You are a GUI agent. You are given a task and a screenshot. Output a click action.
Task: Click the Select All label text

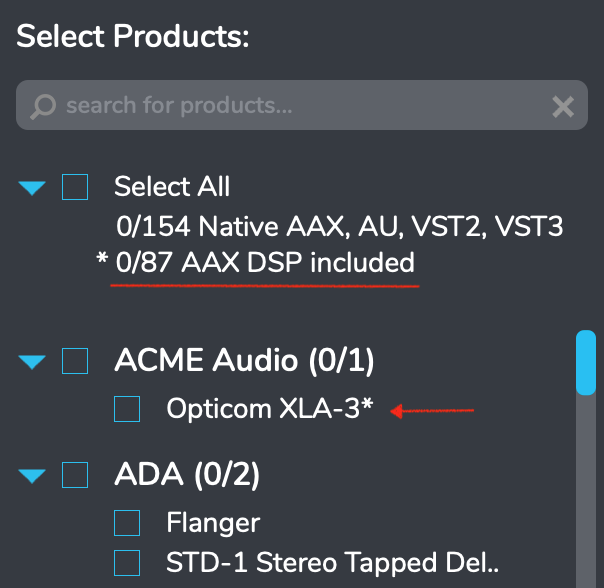[172, 186]
